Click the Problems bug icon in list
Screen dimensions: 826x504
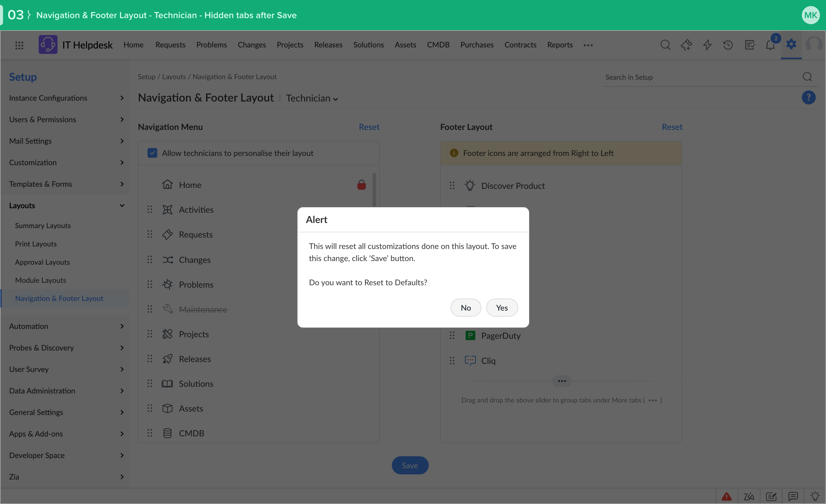pyautogui.click(x=167, y=285)
